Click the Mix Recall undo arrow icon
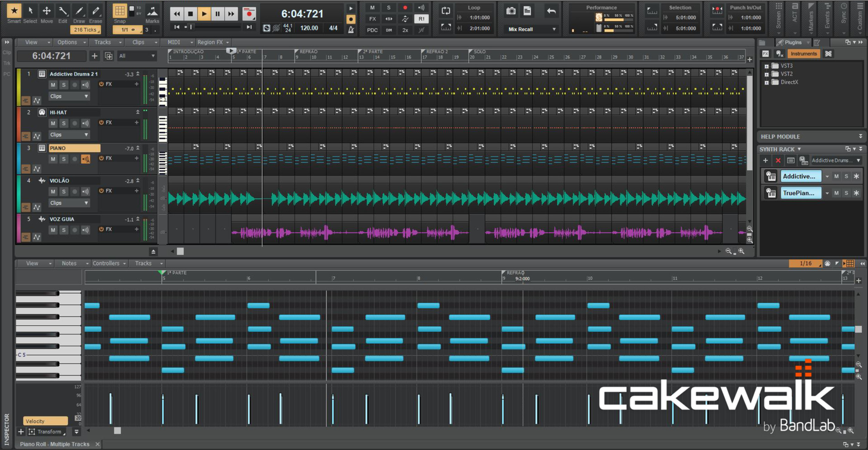This screenshot has width=868, height=450. (551, 11)
